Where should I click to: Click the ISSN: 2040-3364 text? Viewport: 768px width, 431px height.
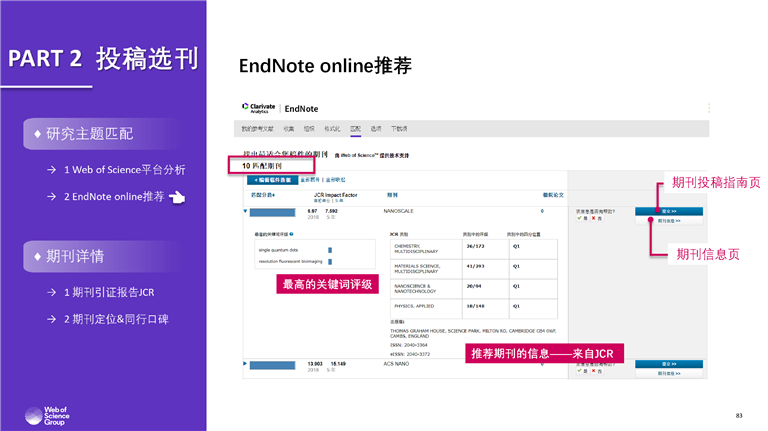click(409, 345)
